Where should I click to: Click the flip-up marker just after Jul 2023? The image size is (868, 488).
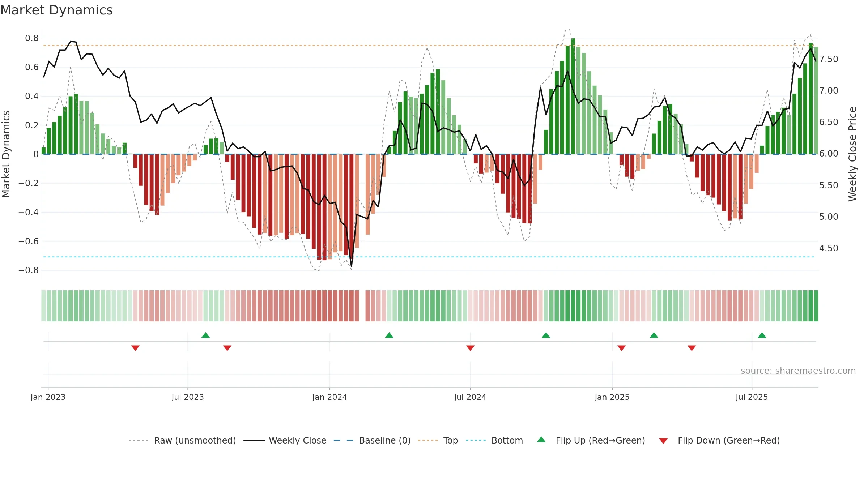tap(205, 335)
